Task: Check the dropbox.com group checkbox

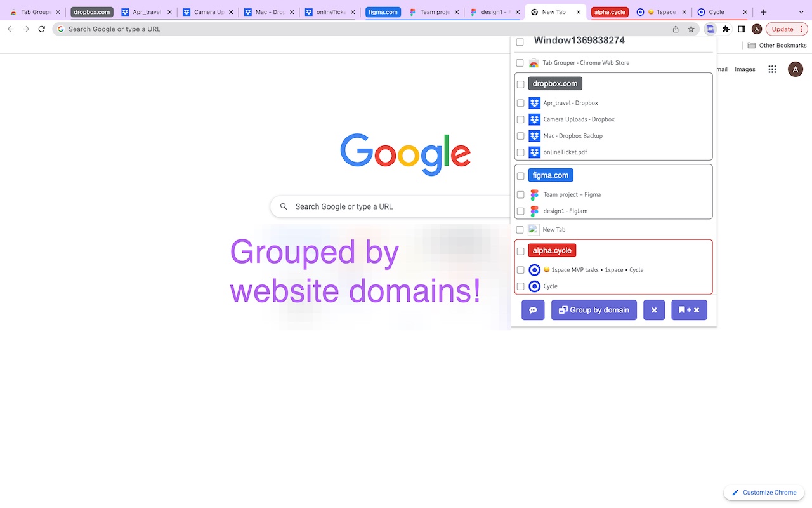Action: pos(520,84)
